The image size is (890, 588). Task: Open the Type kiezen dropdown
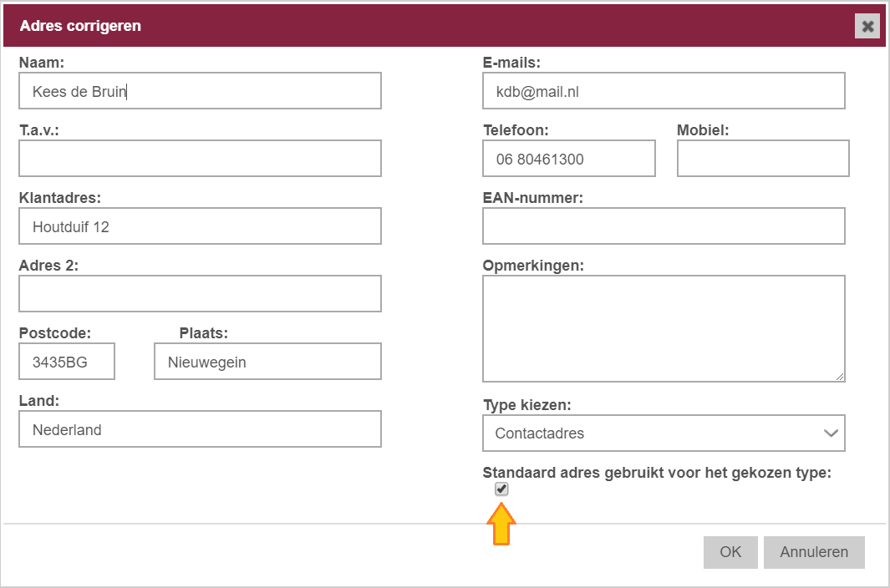point(664,433)
